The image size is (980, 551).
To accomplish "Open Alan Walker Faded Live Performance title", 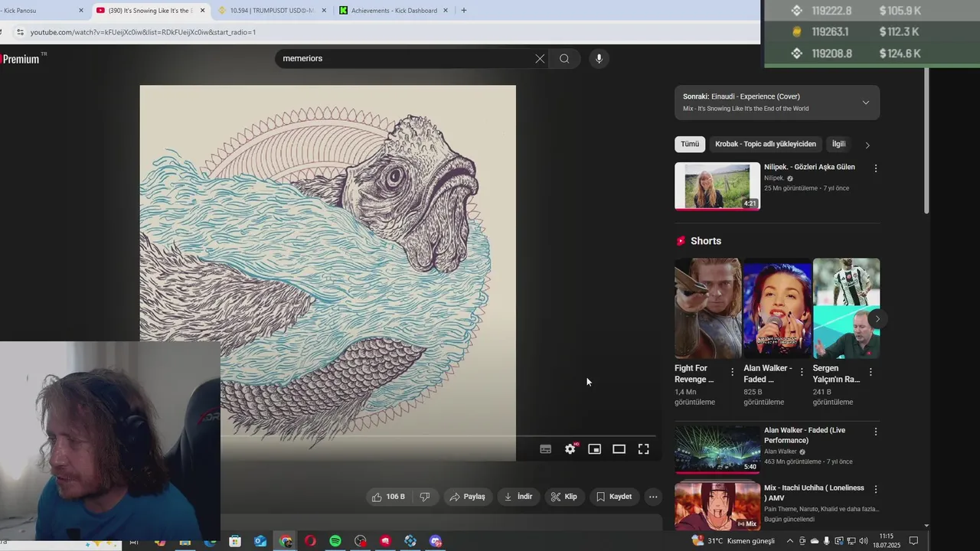I will (805, 435).
